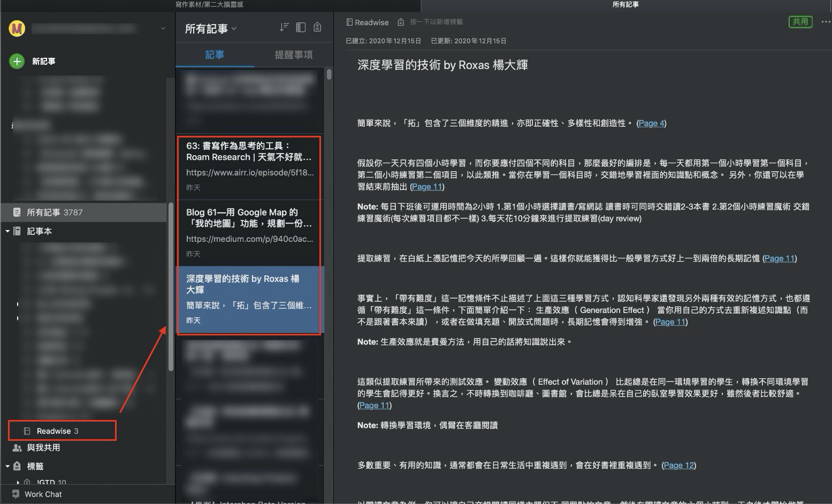Open the 所有記事 list title dropdown
Screen dimensions: 832x504
211,29
